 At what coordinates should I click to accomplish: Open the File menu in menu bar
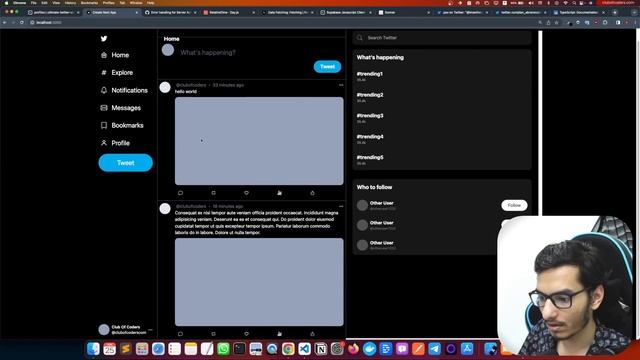(33, 3)
